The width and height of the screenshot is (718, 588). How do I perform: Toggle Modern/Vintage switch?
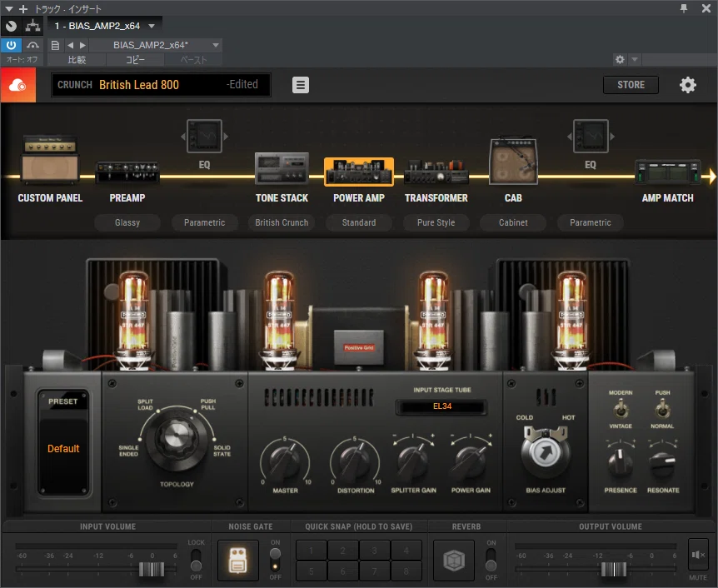click(621, 409)
